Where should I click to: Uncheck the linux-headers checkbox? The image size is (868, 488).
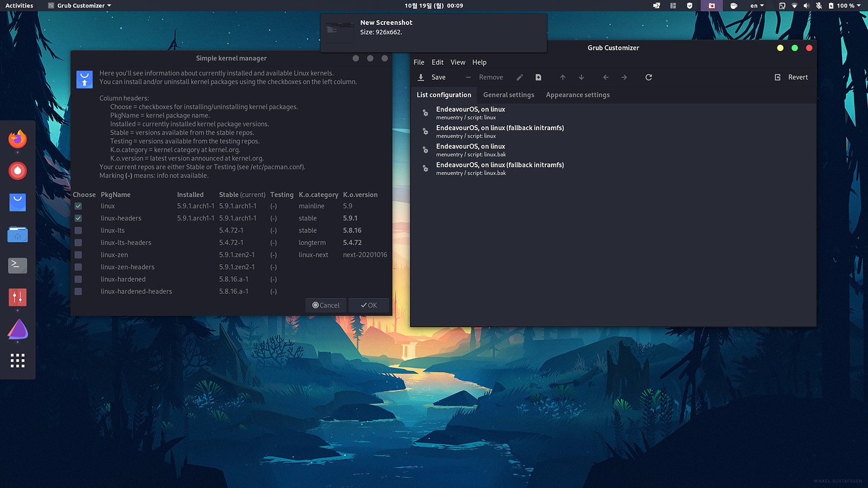click(x=78, y=218)
